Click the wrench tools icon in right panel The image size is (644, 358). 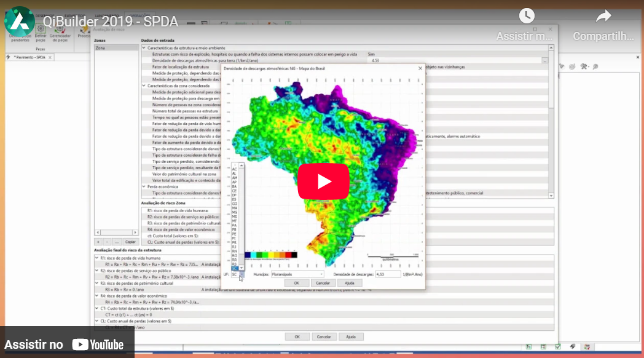click(584, 66)
